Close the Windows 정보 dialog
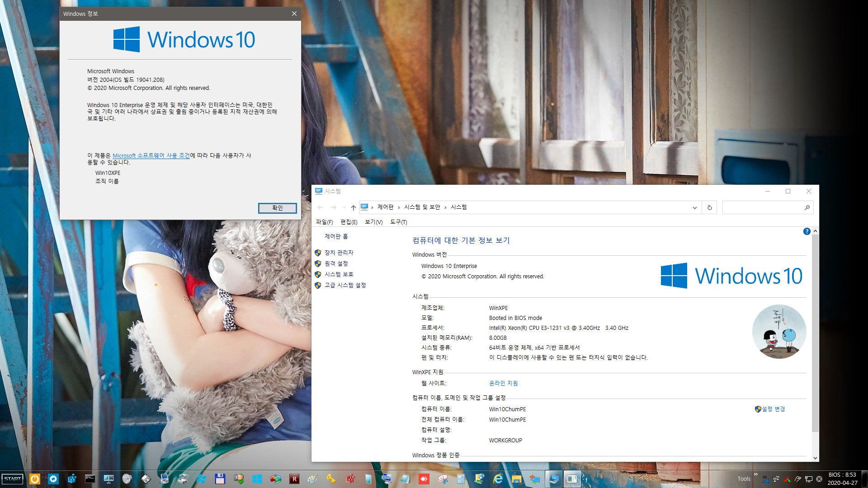 [x=294, y=14]
